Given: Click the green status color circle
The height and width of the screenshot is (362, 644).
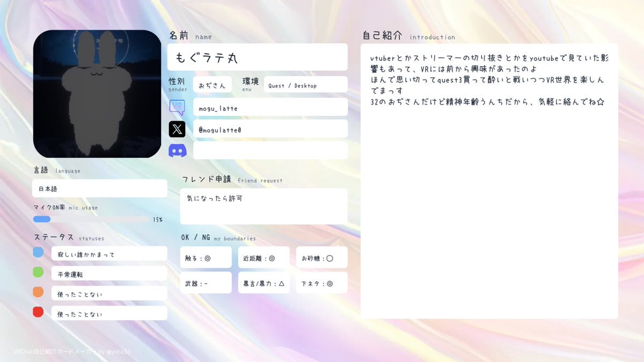Looking at the screenshot, I should [x=38, y=272].
